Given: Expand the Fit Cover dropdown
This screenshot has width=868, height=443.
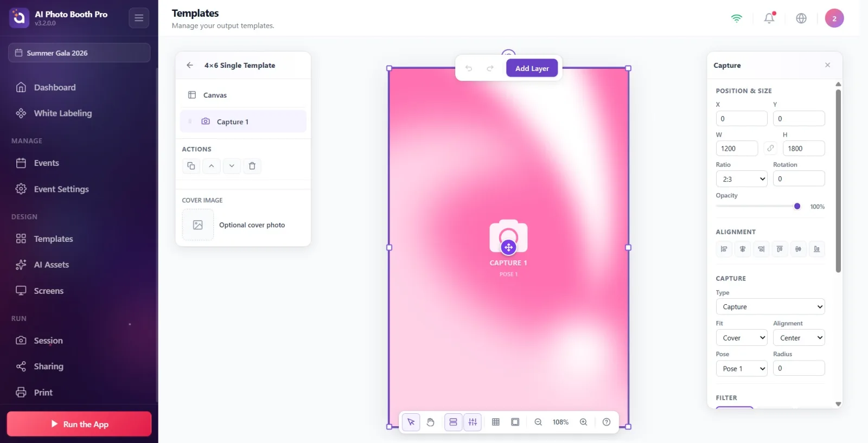Looking at the screenshot, I should [x=742, y=338].
